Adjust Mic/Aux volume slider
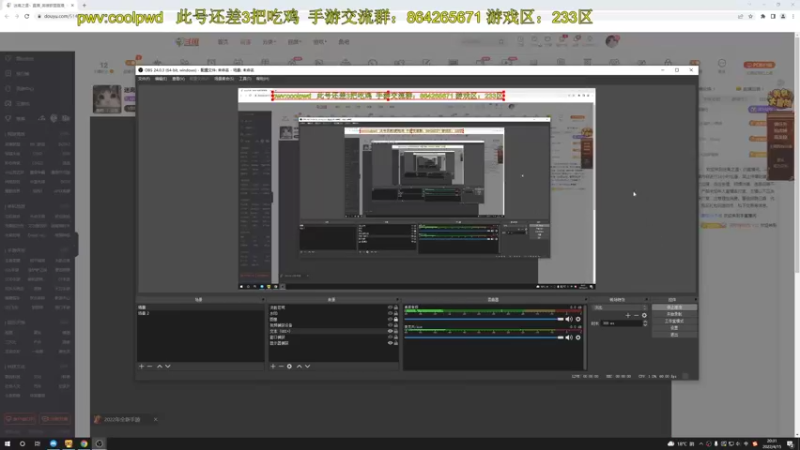Screen dimensions: 800x450 (x=484, y=338)
